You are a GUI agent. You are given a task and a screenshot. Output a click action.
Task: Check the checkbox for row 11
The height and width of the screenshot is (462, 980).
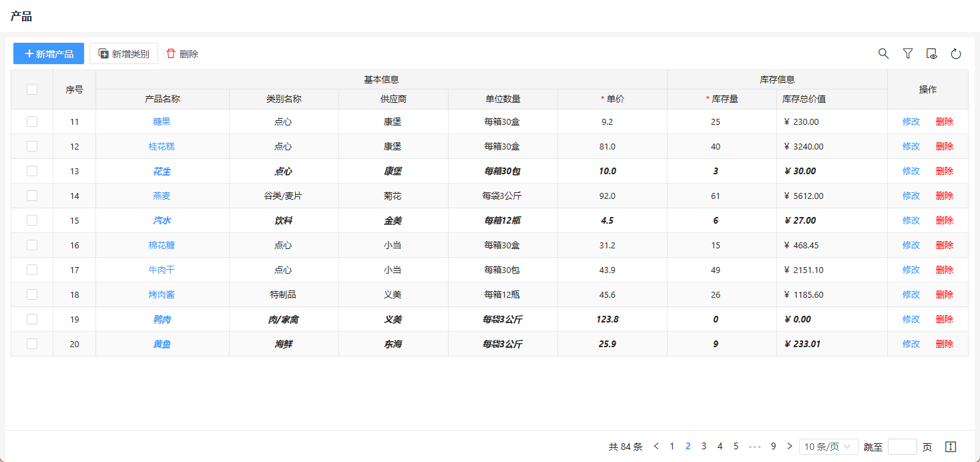point(32,122)
